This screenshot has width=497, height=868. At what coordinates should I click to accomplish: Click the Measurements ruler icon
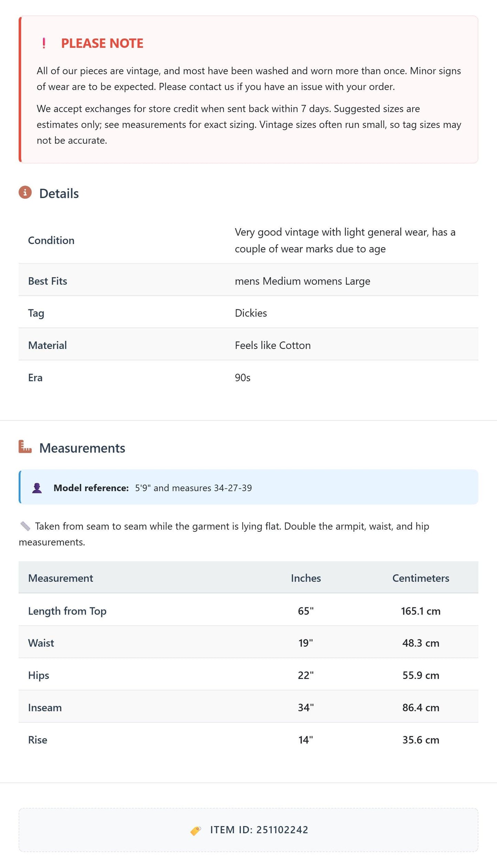[x=25, y=447]
